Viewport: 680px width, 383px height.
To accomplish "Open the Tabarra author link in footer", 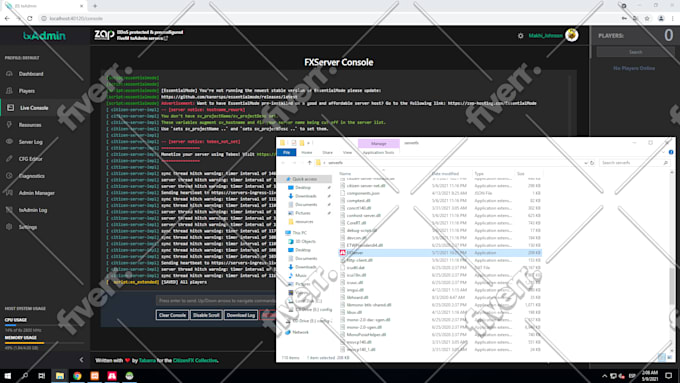I will (x=147, y=360).
